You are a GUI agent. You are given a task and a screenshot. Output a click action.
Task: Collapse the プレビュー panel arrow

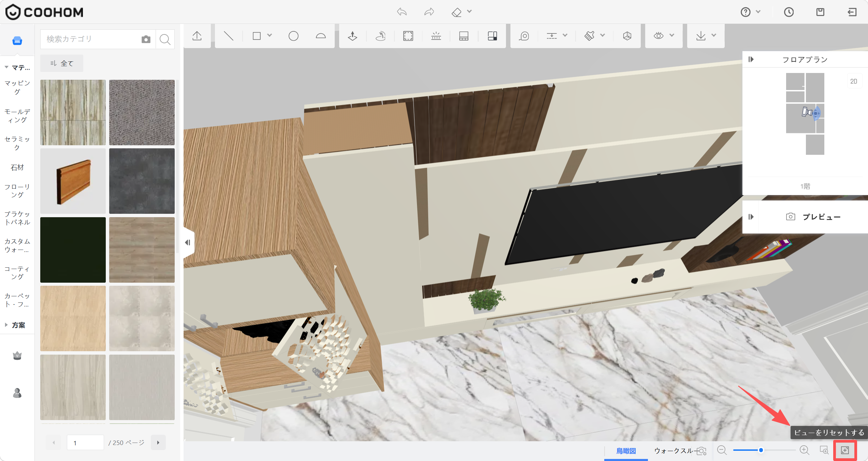click(751, 217)
